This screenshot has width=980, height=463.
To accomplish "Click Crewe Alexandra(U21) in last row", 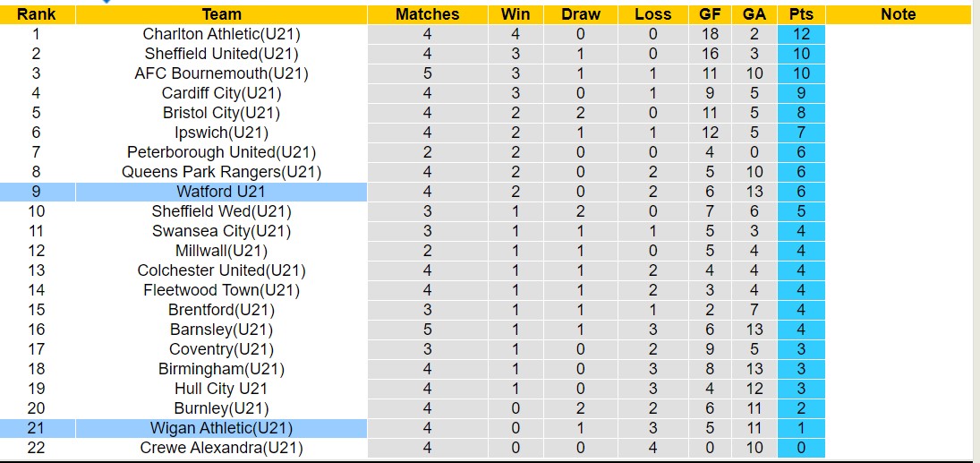I will click(x=221, y=448).
